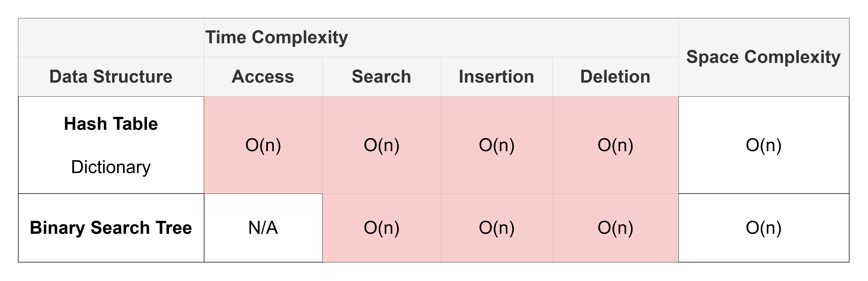Select the Insertion column header
Viewport: 868px width, 281px height.
(x=496, y=77)
